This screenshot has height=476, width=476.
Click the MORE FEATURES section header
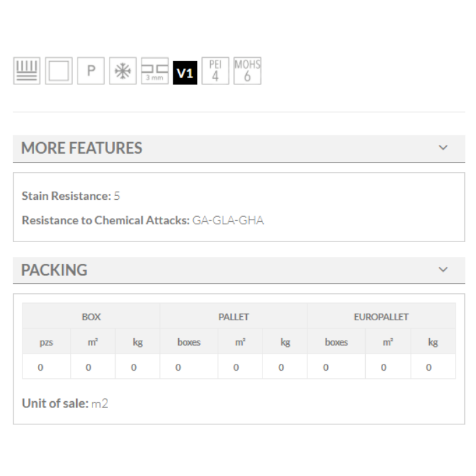(82, 148)
